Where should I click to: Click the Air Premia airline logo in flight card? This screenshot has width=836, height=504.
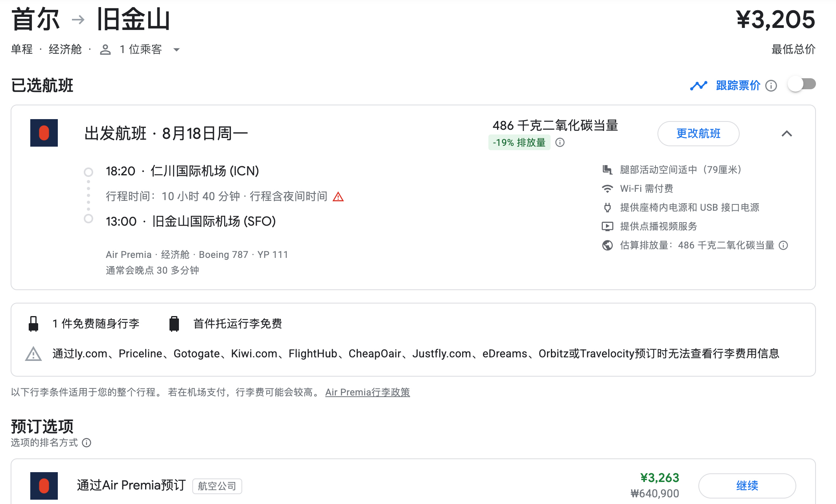[44, 133]
